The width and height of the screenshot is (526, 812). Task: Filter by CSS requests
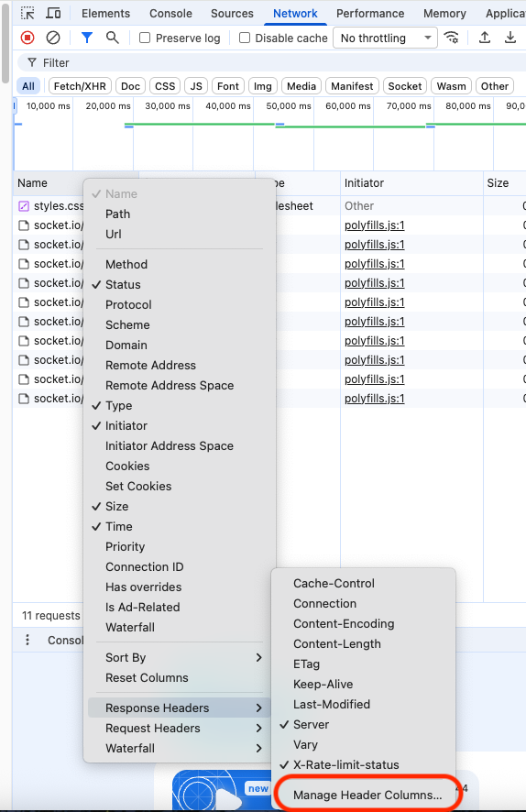165,86
